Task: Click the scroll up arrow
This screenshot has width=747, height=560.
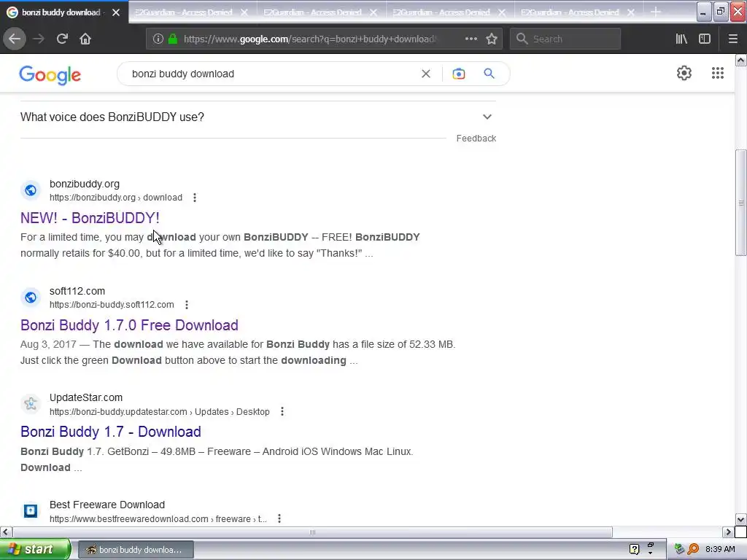Action: click(x=740, y=60)
